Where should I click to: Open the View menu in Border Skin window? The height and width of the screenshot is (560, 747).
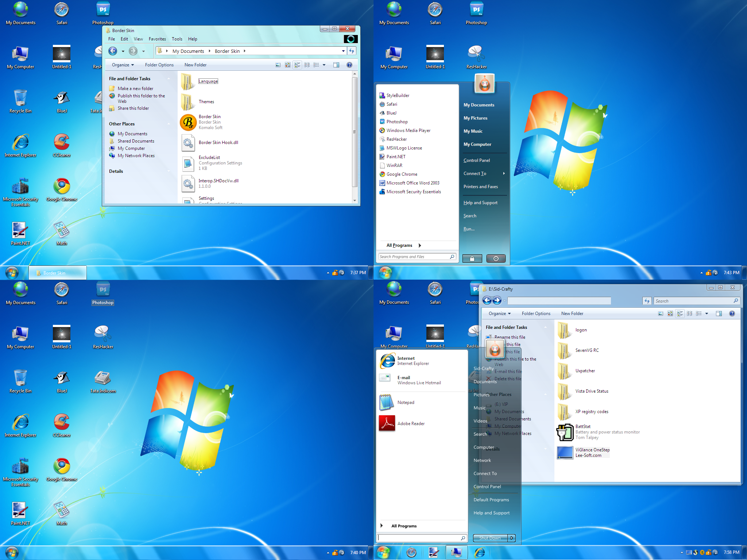point(138,39)
